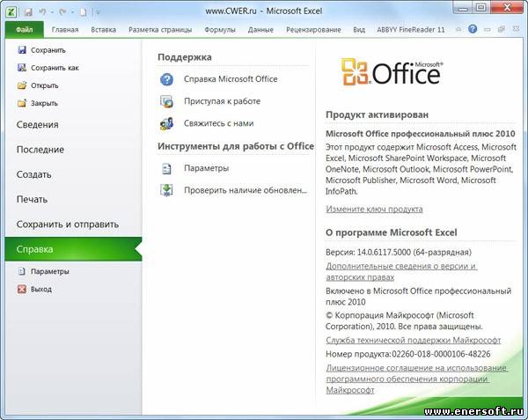Image resolution: width=528 pixels, height=420 pixels.
Task: Open the Undo history dropdown arrow
Action: click(52, 12)
